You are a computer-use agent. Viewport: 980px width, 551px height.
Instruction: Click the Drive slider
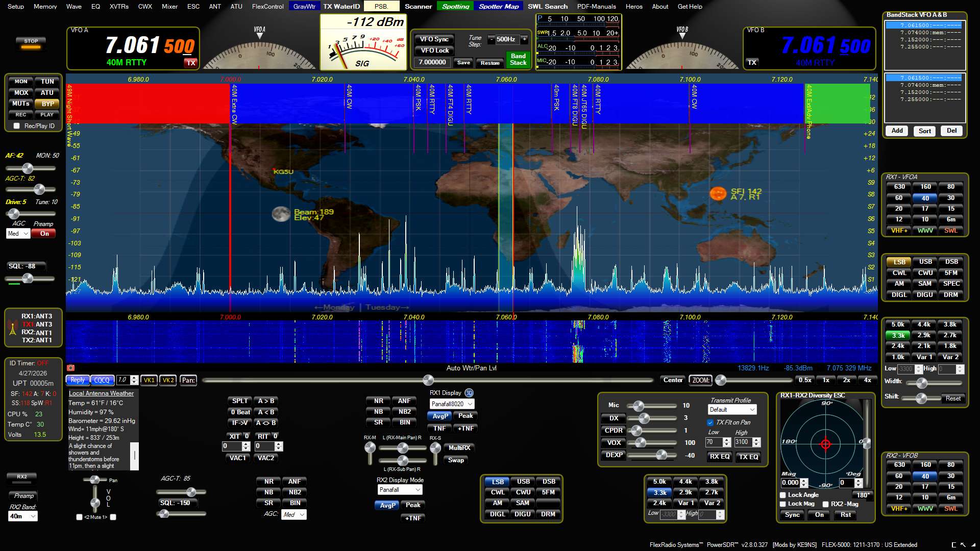point(30,213)
